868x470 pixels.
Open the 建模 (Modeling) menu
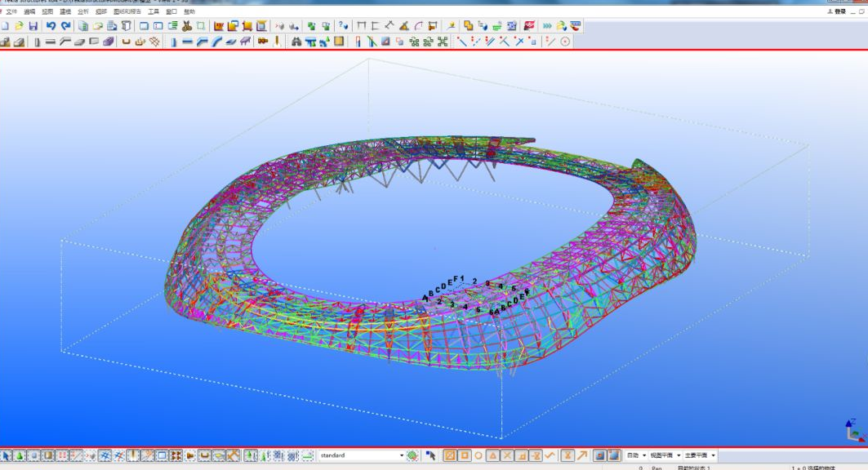65,11
